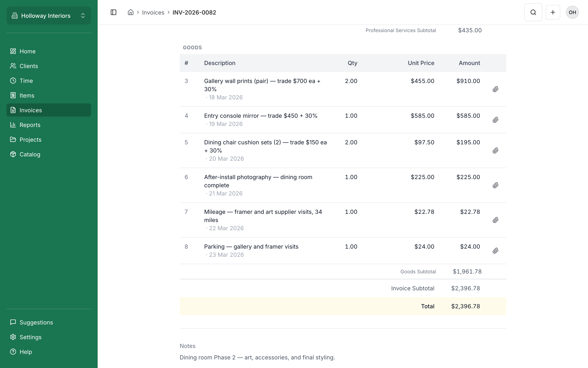Image resolution: width=588 pixels, height=368 pixels.
Task: Click the Amount column header
Action: click(x=469, y=63)
